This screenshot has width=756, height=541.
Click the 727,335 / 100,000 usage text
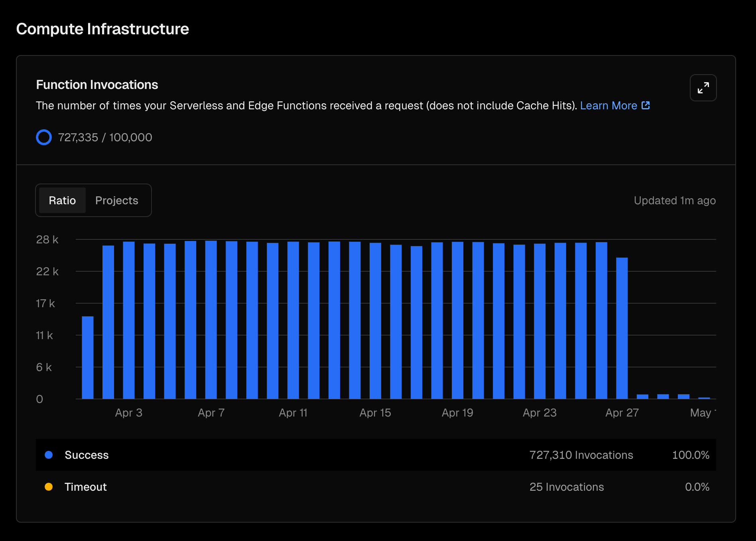point(105,137)
